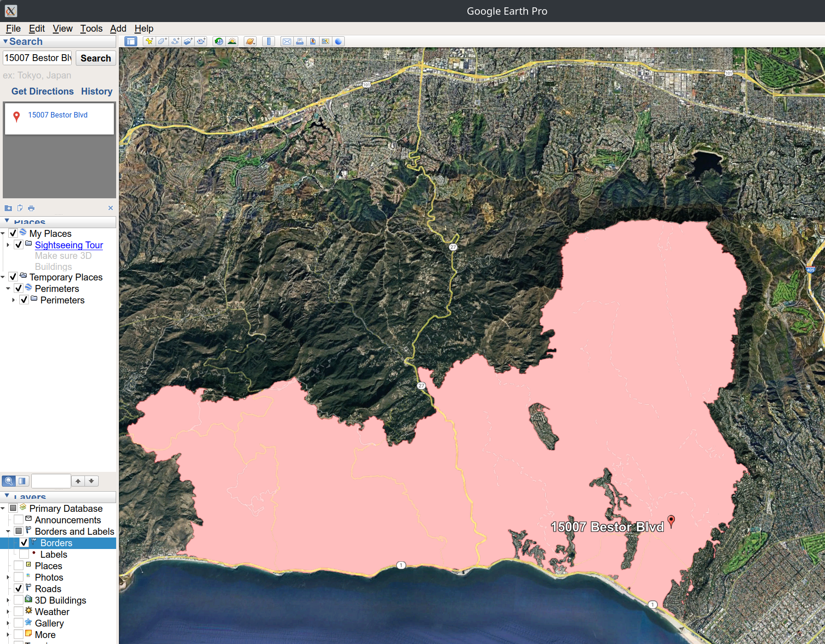Collapse the Search panel triangle
This screenshot has height=644, width=825.
[x=6, y=41]
